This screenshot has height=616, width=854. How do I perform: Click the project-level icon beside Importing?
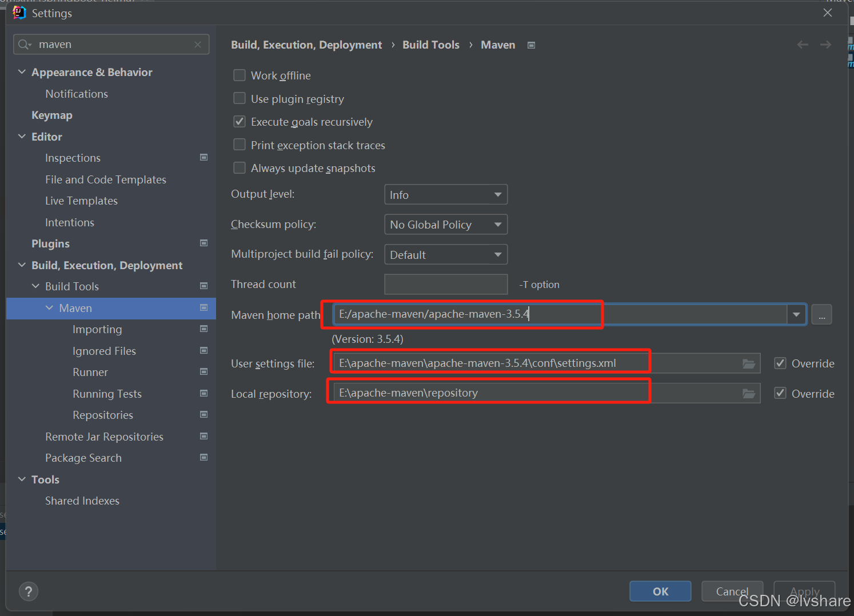click(x=203, y=329)
